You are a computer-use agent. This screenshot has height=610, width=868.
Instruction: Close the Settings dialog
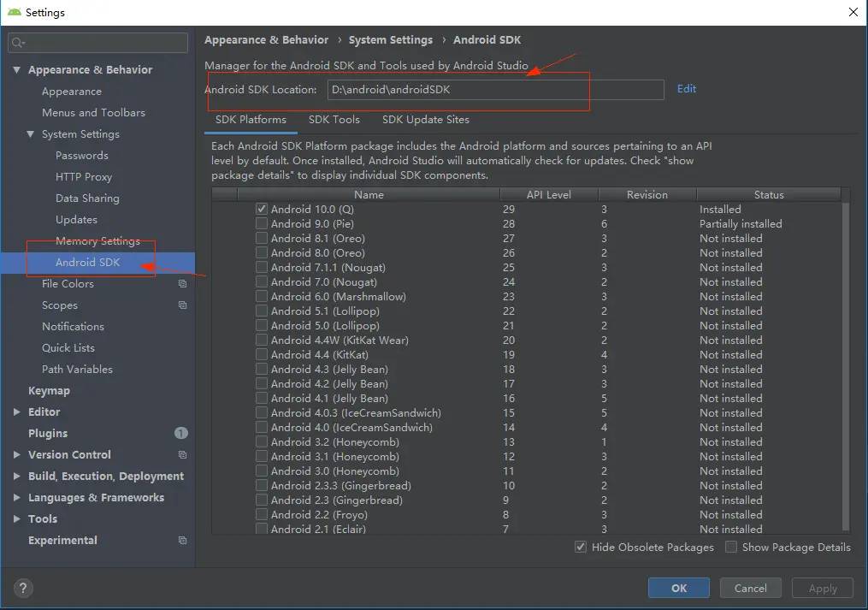click(853, 12)
